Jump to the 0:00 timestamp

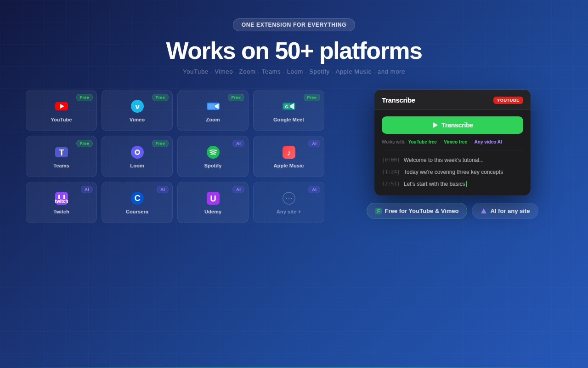pos(391,160)
